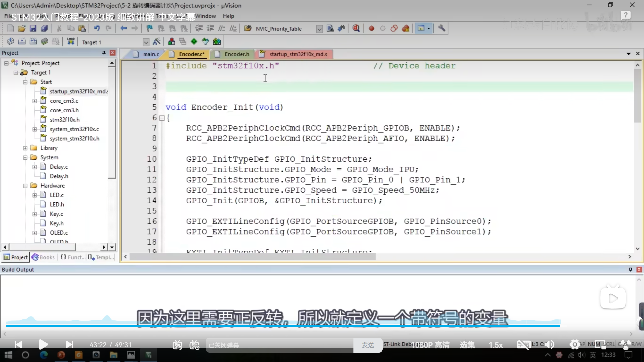Toggle the video subtitle button
This screenshot has height=362, width=644.
[523, 345]
